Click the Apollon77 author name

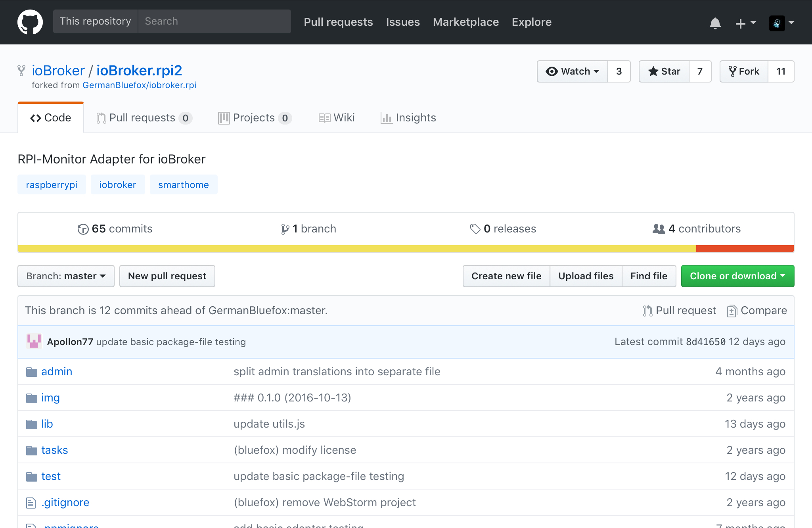click(70, 342)
